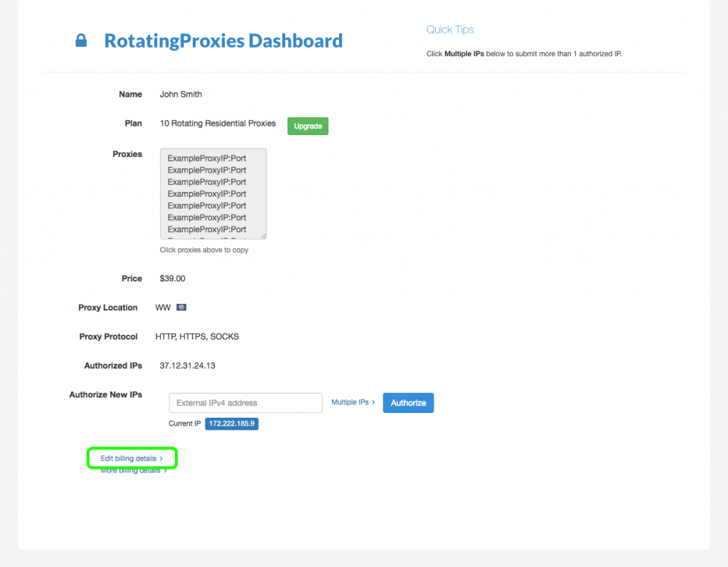Click the proxies list box to copy

pyautogui.click(x=213, y=193)
